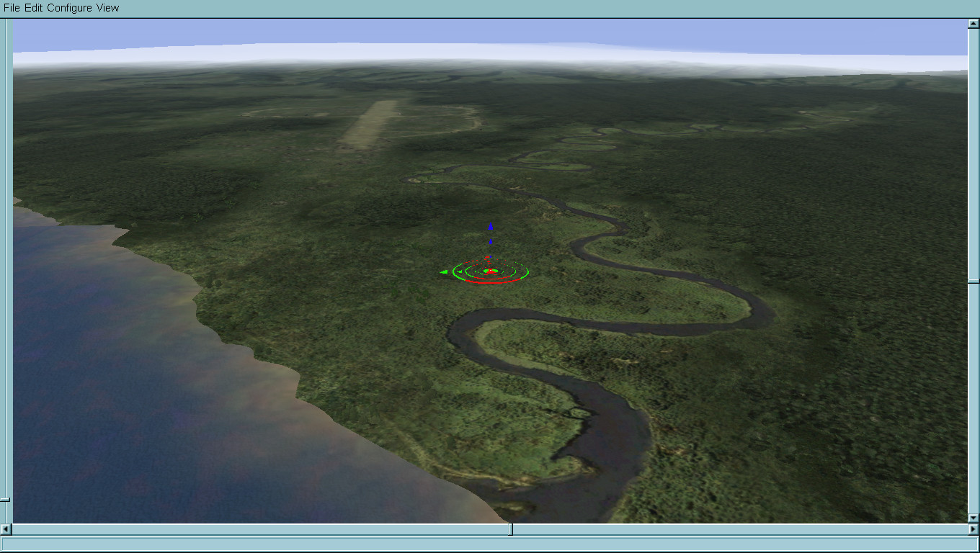Open the Configure menu
980x553 pixels.
pos(70,8)
